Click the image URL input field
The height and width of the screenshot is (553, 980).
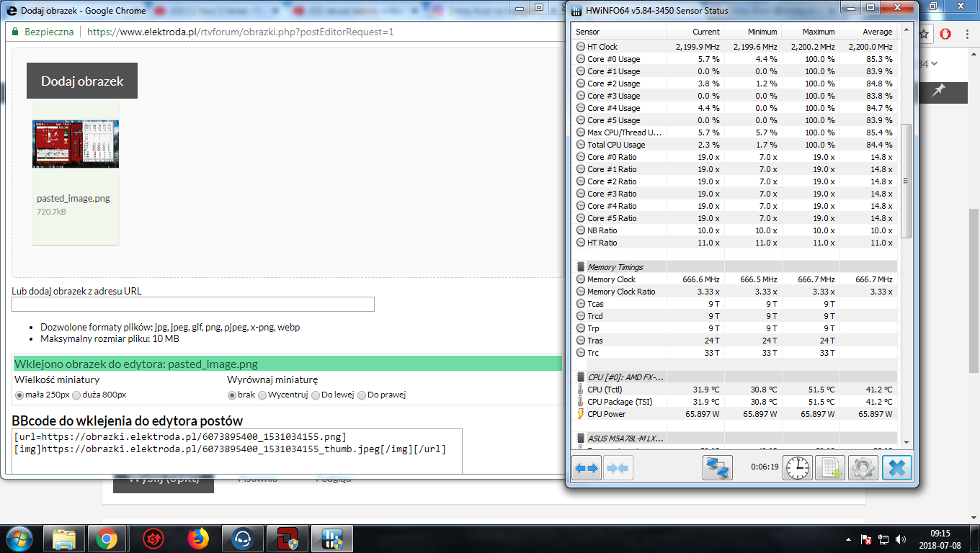click(193, 304)
